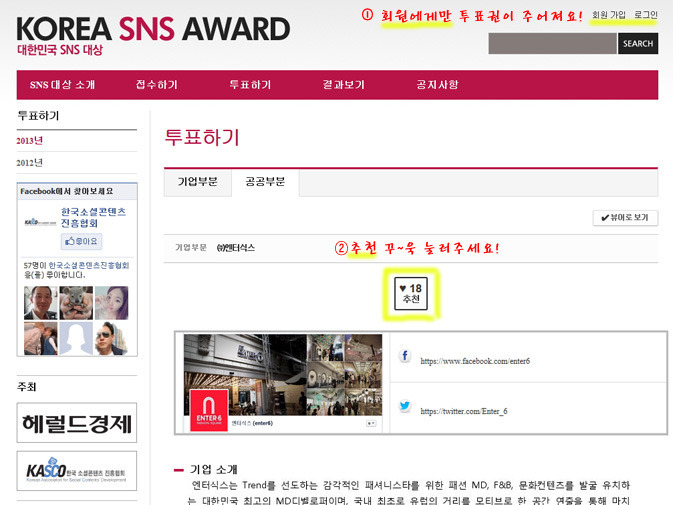
Task: Select 2013년 in the sidebar
Action: click(29, 141)
